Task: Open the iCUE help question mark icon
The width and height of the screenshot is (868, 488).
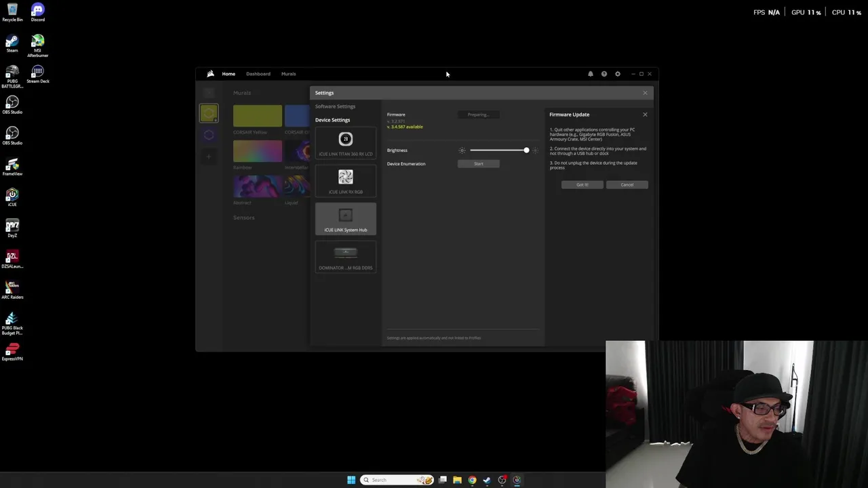Action: tap(604, 74)
